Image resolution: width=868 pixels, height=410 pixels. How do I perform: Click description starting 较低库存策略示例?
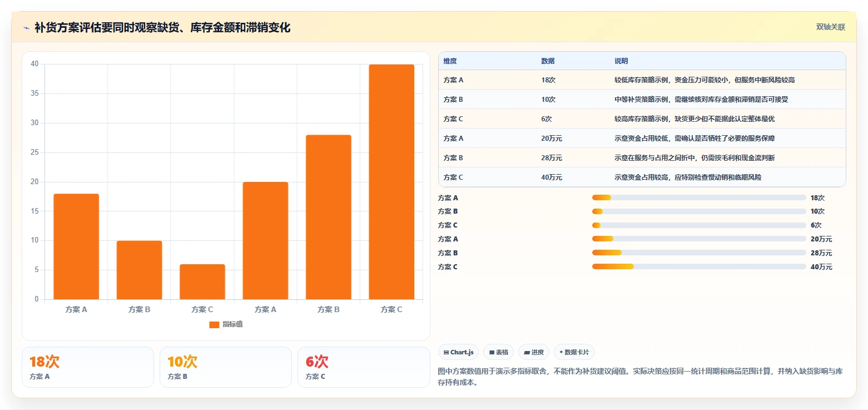(x=705, y=80)
